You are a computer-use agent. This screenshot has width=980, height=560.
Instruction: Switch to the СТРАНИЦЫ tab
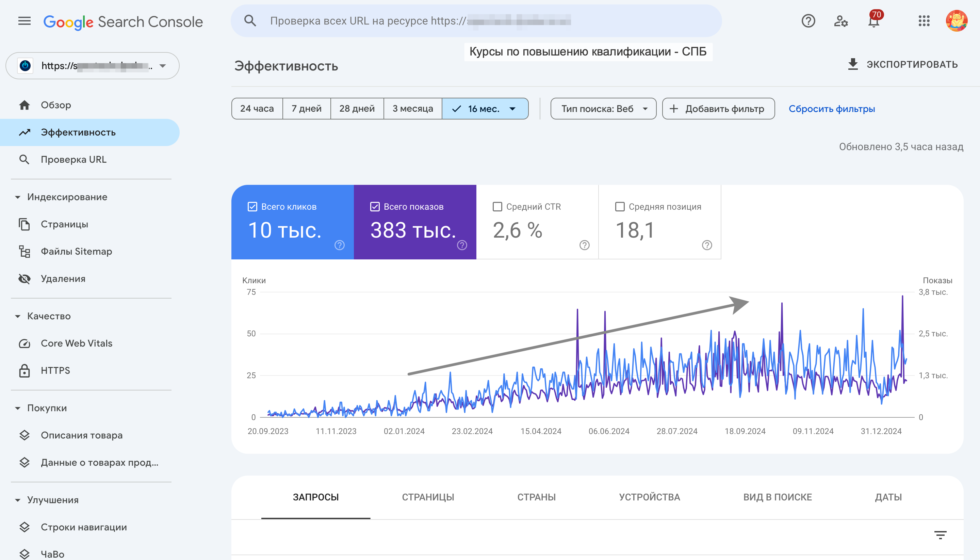[428, 497]
